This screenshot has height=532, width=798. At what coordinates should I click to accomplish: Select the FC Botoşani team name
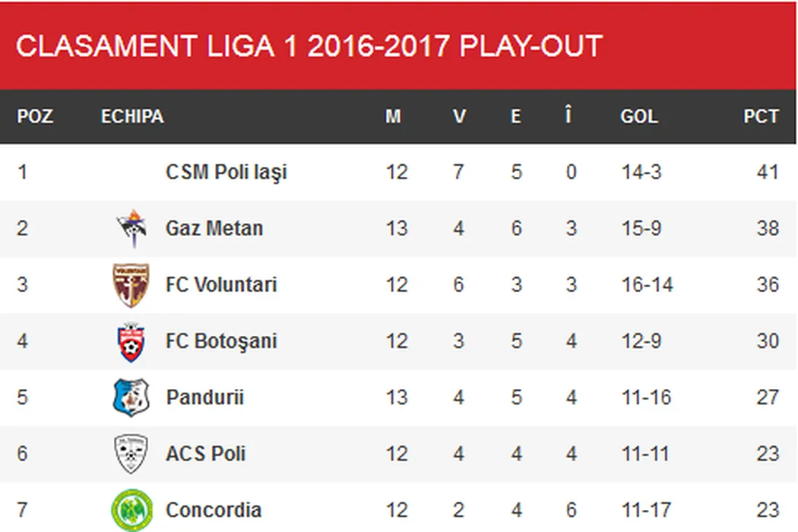pos(221,341)
